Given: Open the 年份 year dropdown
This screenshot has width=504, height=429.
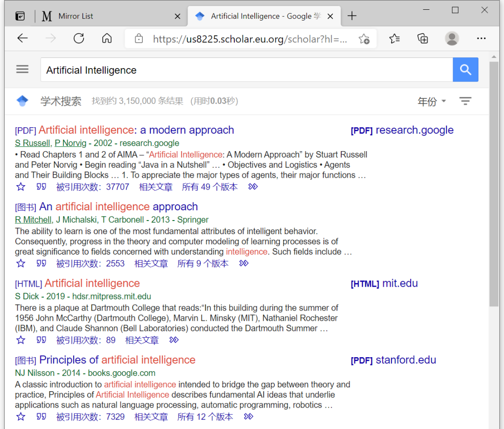Looking at the screenshot, I should pyautogui.click(x=432, y=102).
